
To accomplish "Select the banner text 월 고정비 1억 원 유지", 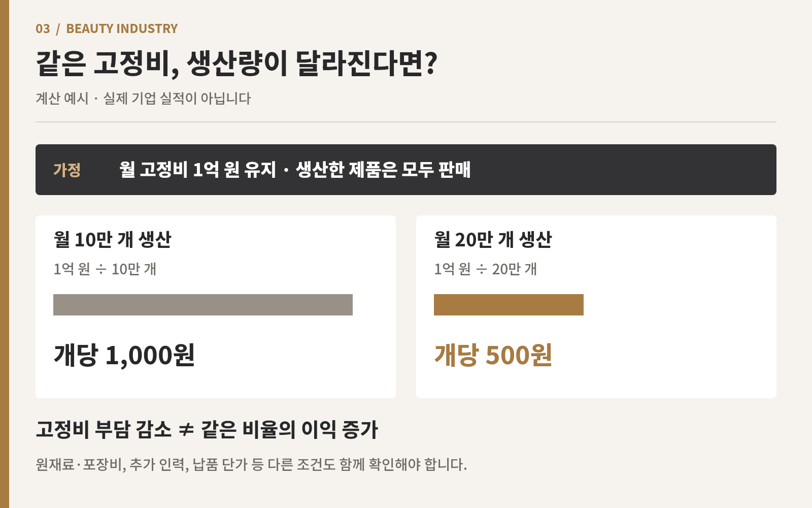I will (197, 170).
